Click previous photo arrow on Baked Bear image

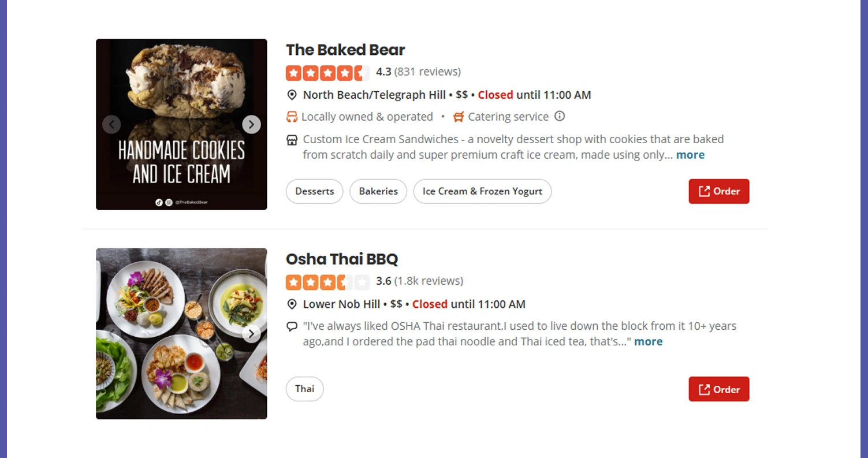click(x=111, y=124)
